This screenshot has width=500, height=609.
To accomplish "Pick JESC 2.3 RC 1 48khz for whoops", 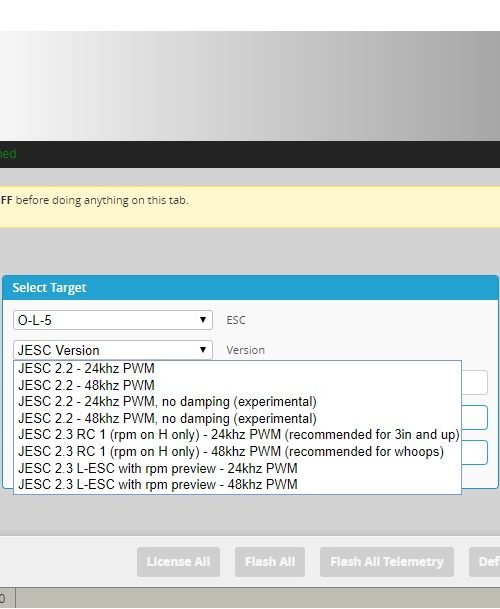I will (237, 452).
